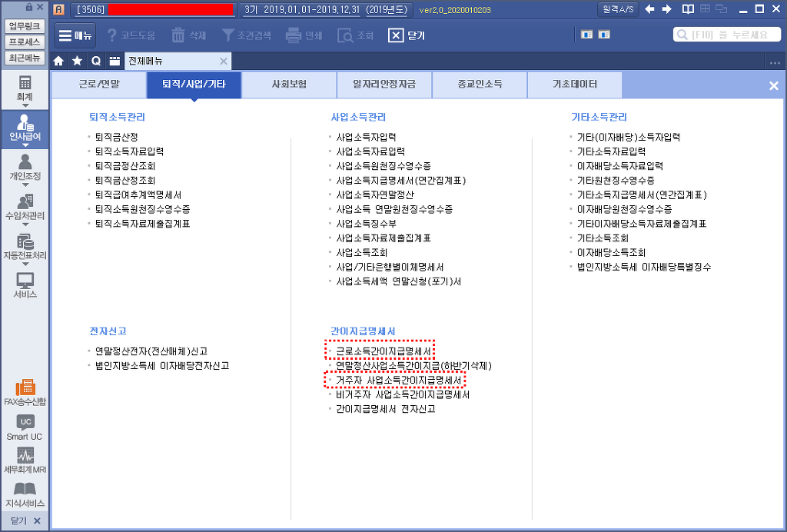Viewport: 787px width, 532px height.
Task: Click the F10 search input field
Action: click(726, 35)
